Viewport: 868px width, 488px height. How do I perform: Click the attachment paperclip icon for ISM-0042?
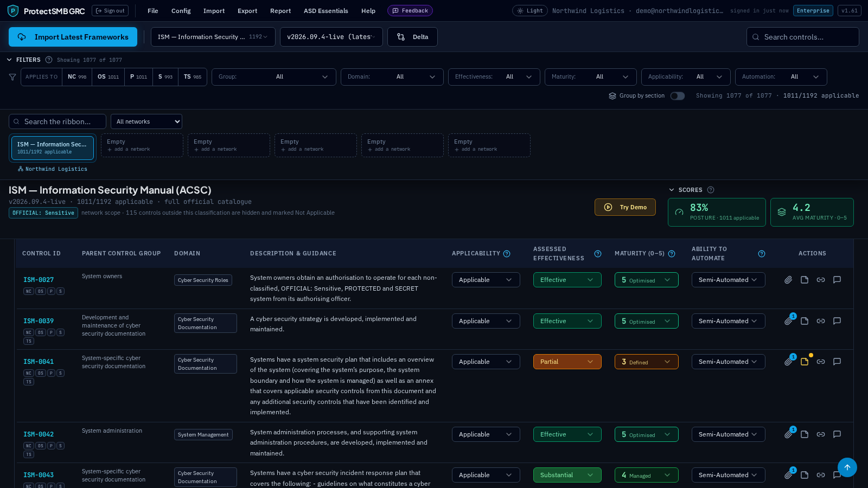(788, 434)
